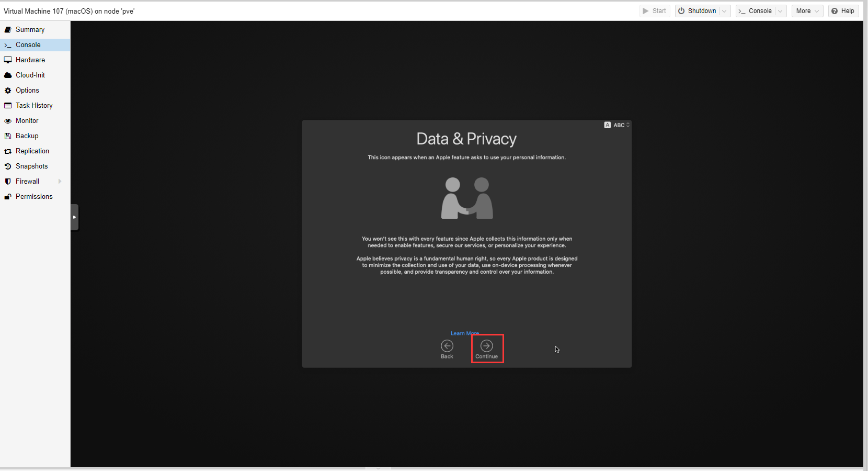Expand the Firewall submenu arrow

(60, 182)
